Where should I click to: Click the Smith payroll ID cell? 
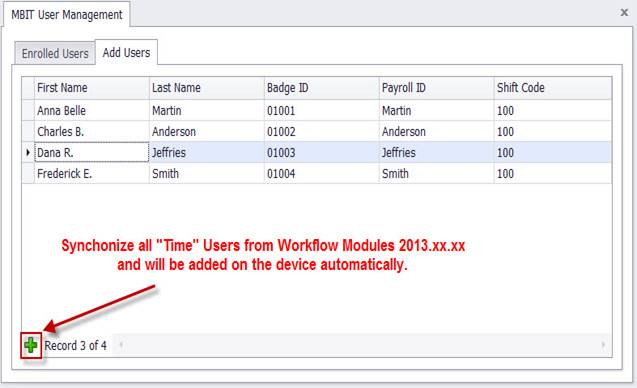coord(437,173)
